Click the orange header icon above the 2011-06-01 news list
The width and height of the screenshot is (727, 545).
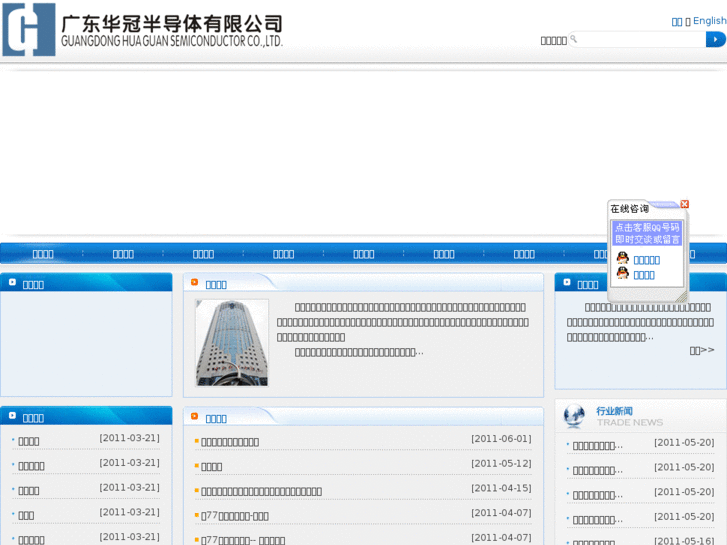point(194,416)
